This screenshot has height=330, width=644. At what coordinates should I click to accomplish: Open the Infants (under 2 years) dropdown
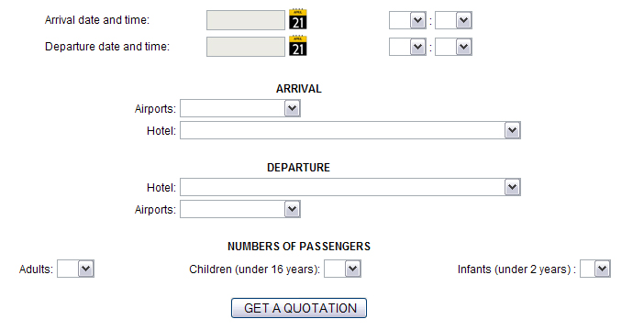[x=595, y=269]
